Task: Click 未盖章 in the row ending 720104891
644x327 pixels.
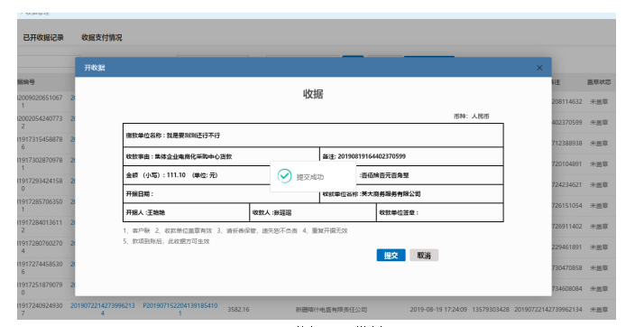Action: (x=599, y=164)
